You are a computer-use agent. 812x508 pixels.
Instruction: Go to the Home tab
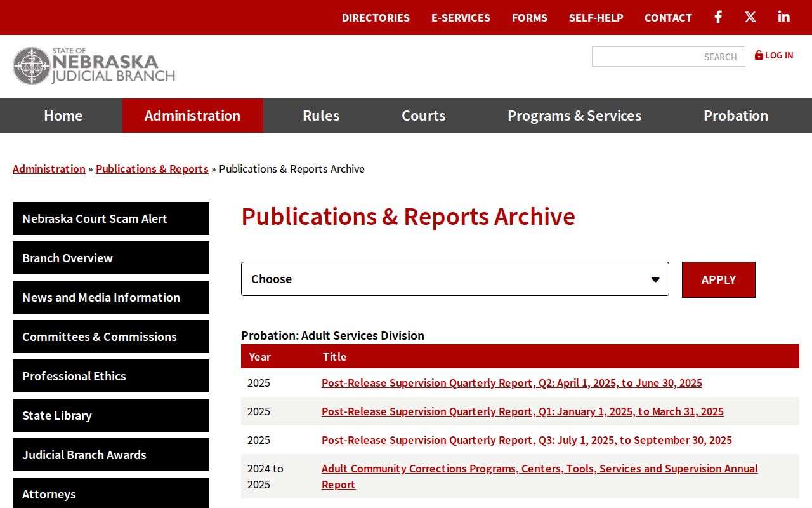(x=63, y=116)
